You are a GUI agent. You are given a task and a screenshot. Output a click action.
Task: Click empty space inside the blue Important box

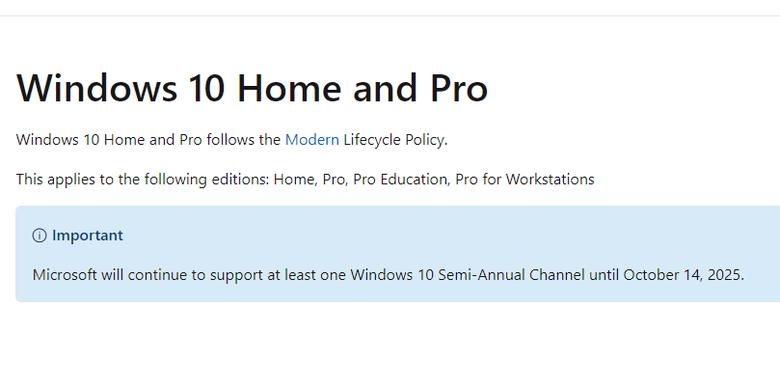click(448, 236)
